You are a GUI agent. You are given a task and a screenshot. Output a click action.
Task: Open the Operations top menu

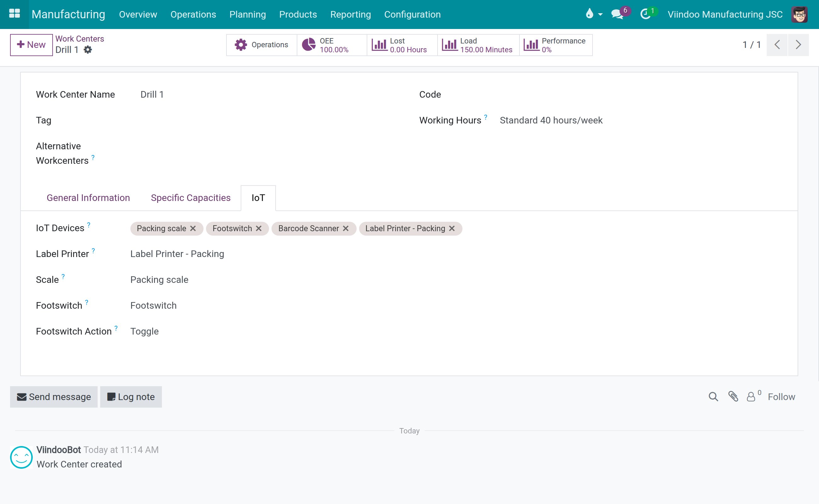point(193,14)
